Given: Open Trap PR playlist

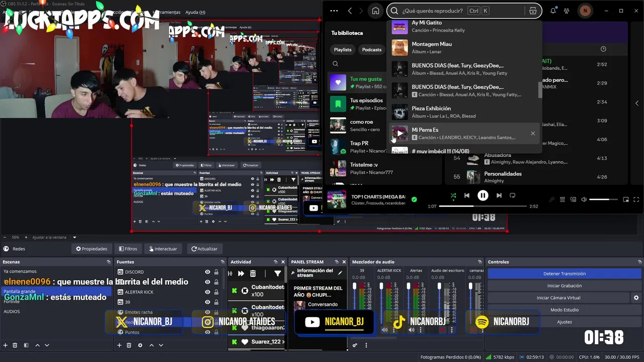Looking at the screenshot, I should pos(357,147).
